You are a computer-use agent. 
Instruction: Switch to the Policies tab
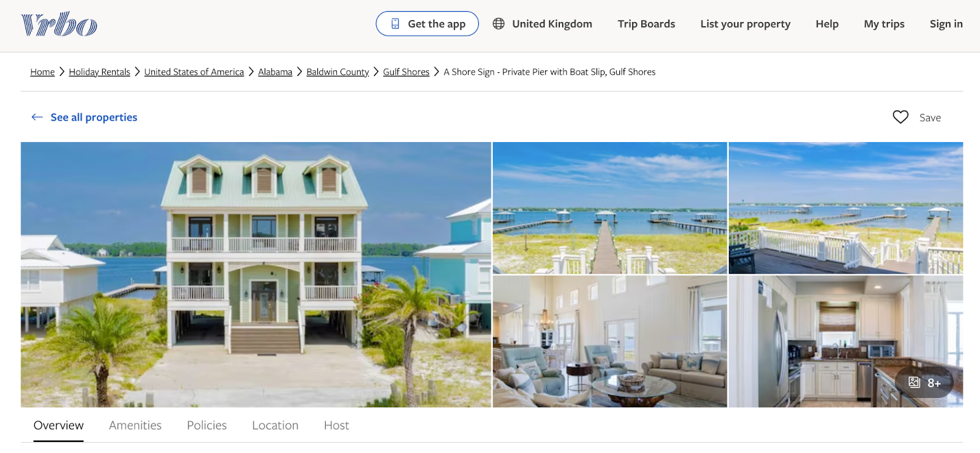coord(207,425)
